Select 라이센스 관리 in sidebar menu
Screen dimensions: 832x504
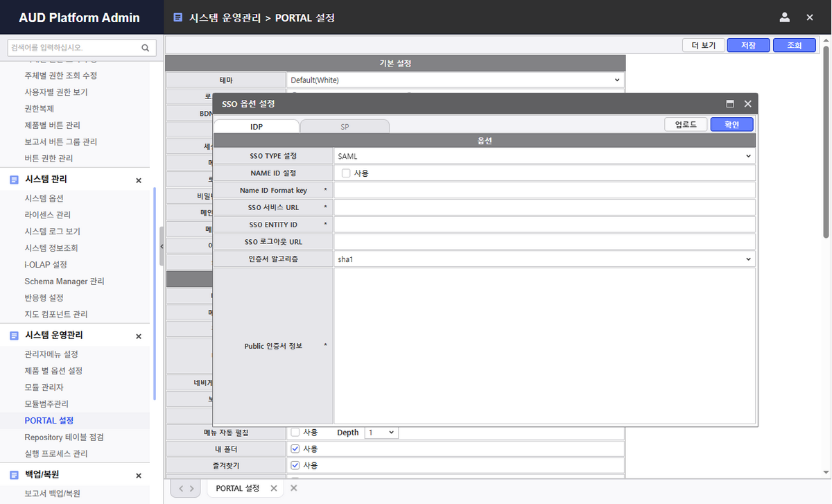pos(47,215)
